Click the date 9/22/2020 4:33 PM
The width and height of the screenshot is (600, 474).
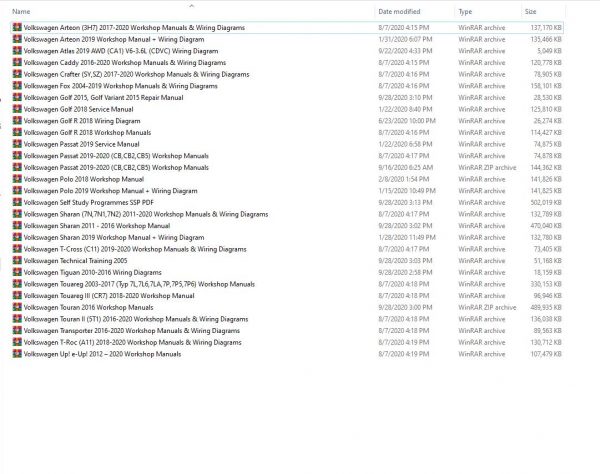(405, 51)
